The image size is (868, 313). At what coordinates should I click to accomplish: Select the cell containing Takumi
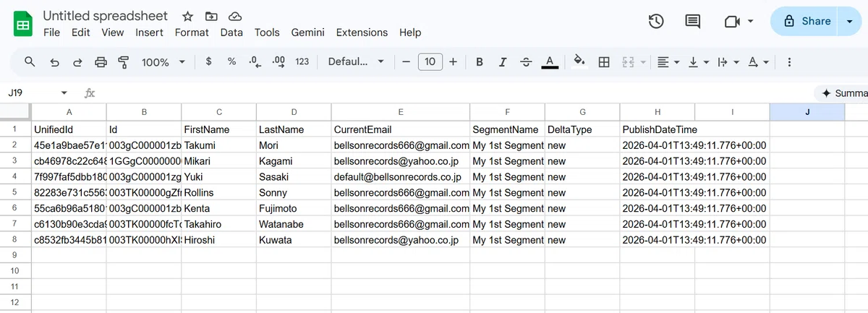[219, 145]
